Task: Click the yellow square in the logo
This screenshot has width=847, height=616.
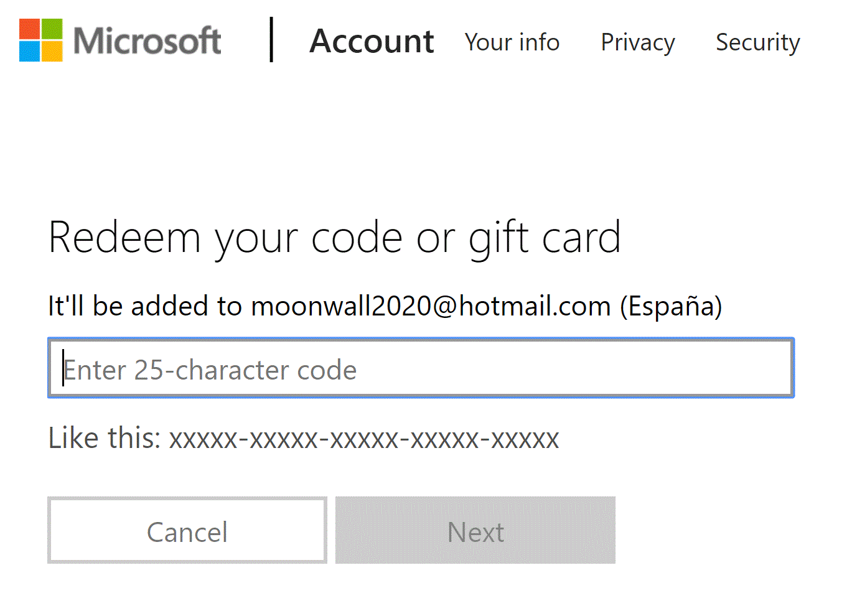Action: (x=52, y=52)
